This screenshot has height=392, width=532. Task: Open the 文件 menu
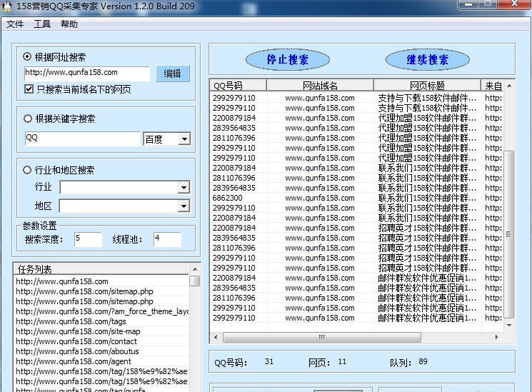(x=15, y=24)
